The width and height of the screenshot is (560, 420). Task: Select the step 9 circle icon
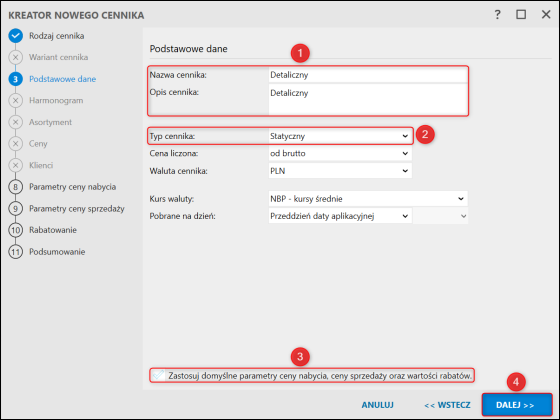click(x=15, y=209)
